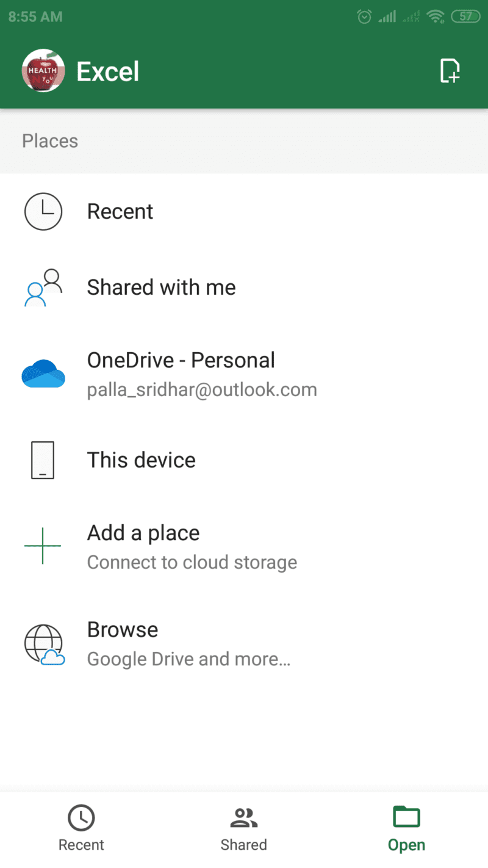The height and width of the screenshot is (868, 488).
Task: Tap the Shared with me people icon
Action: click(x=43, y=287)
